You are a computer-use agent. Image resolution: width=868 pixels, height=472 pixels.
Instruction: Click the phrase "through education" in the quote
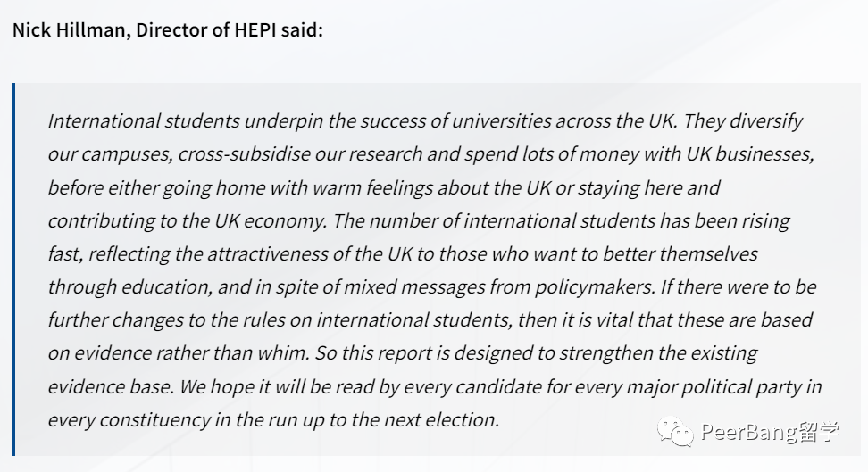coord(127,287)
